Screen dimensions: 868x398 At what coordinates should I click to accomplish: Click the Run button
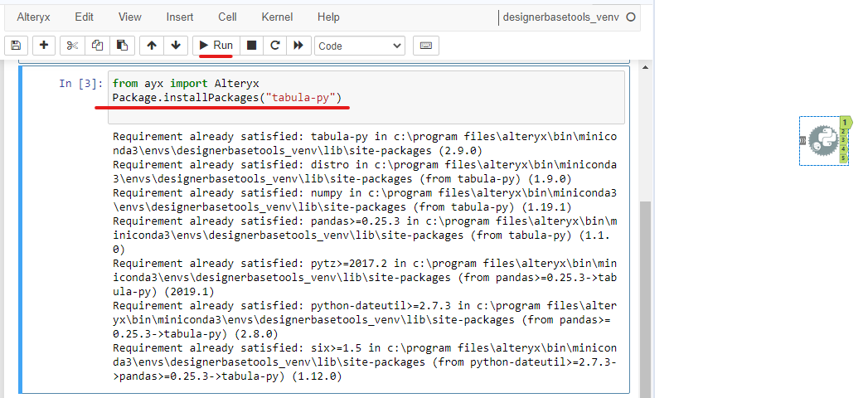point(216,46)
